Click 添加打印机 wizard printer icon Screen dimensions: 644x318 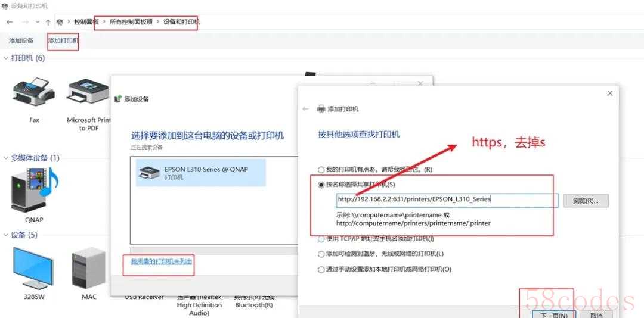pos(321,109)
